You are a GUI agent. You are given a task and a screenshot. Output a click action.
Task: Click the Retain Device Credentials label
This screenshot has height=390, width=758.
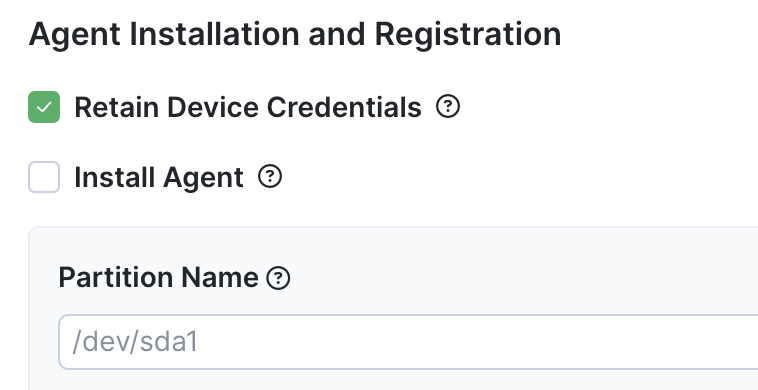point(248,107)
